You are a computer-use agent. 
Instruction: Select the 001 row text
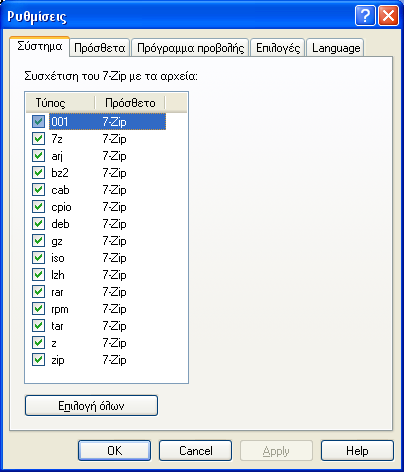pyautogui.click(x=60, y=122)
